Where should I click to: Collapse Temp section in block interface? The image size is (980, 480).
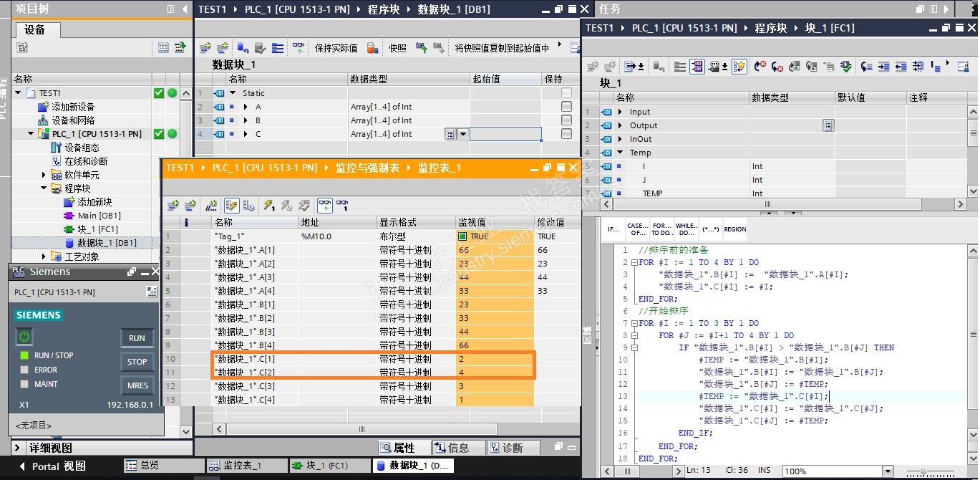coord(620,153)
